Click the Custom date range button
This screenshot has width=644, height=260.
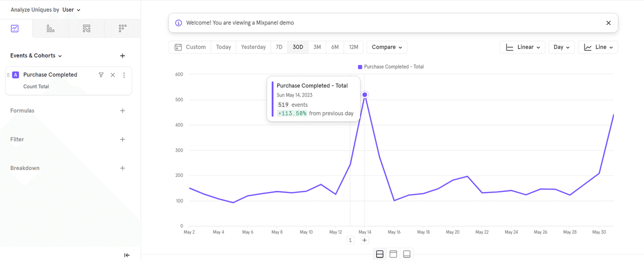pyautogui.click(x=190, y=47)
